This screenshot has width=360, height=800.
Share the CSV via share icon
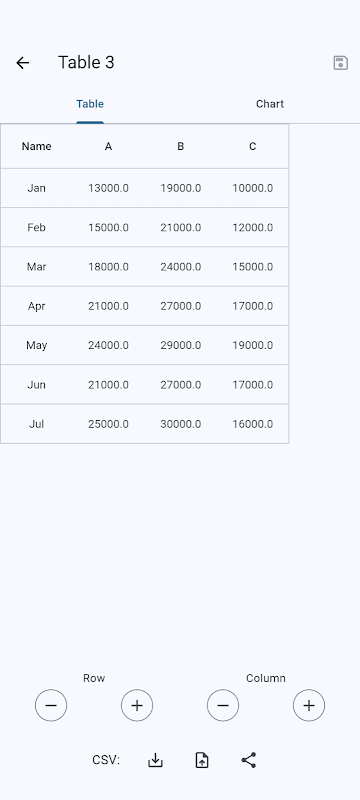248,760
